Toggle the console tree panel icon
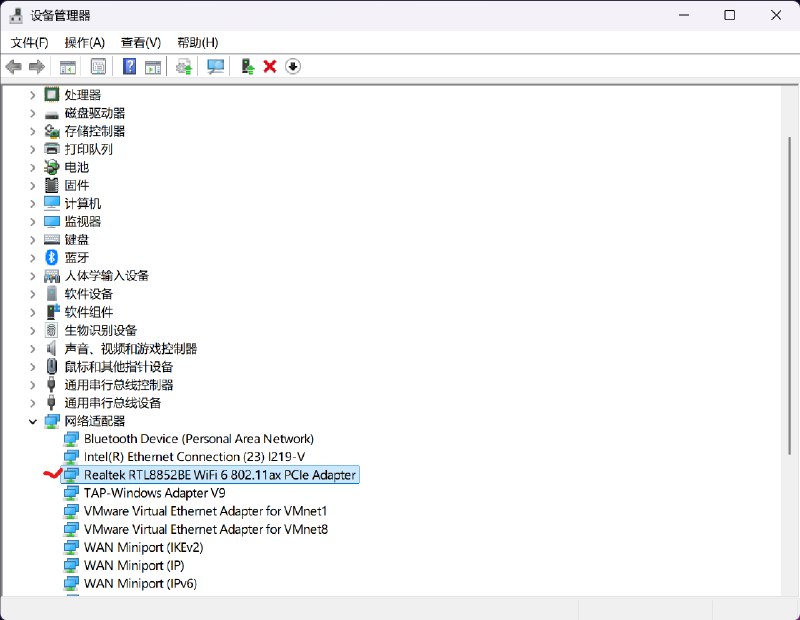This screenshot has height=620, width=800. coord(66,67)
